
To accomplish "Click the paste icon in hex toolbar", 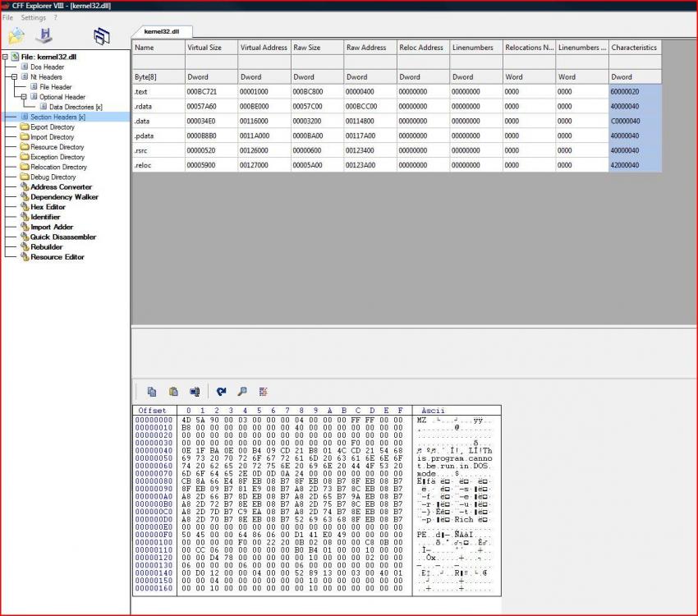I will point(173,392).
